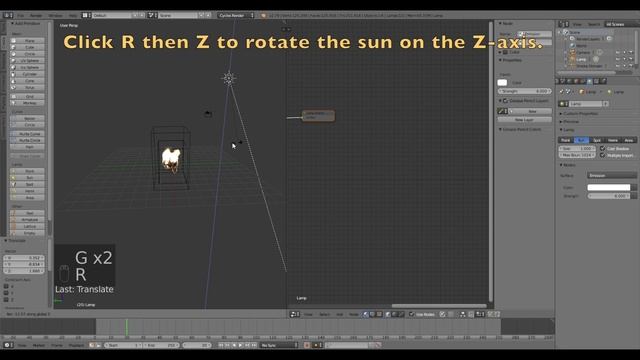Add a Cone mesh primitive

point(28,81)
